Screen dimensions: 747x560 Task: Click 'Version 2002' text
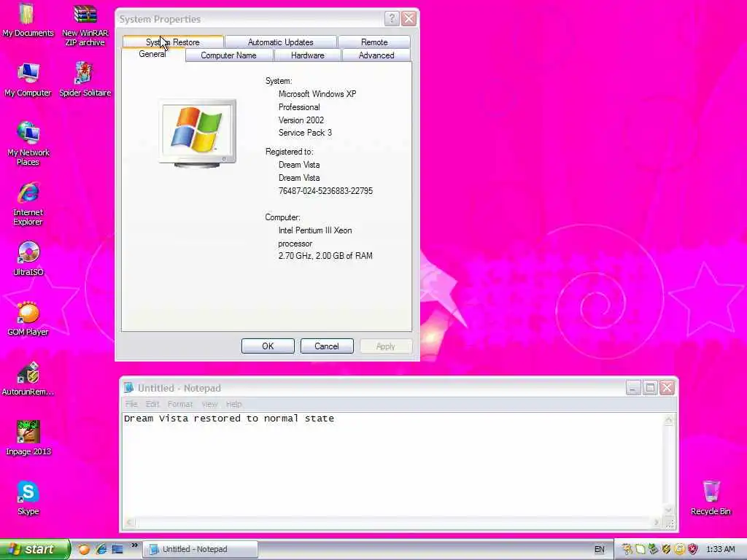(x=301, y=120)
